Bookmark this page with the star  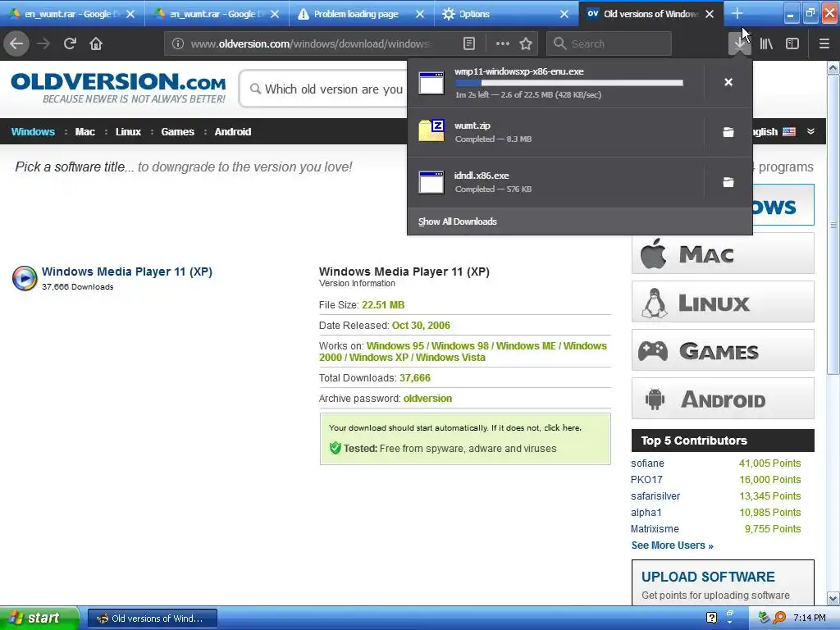click(526, 44)
